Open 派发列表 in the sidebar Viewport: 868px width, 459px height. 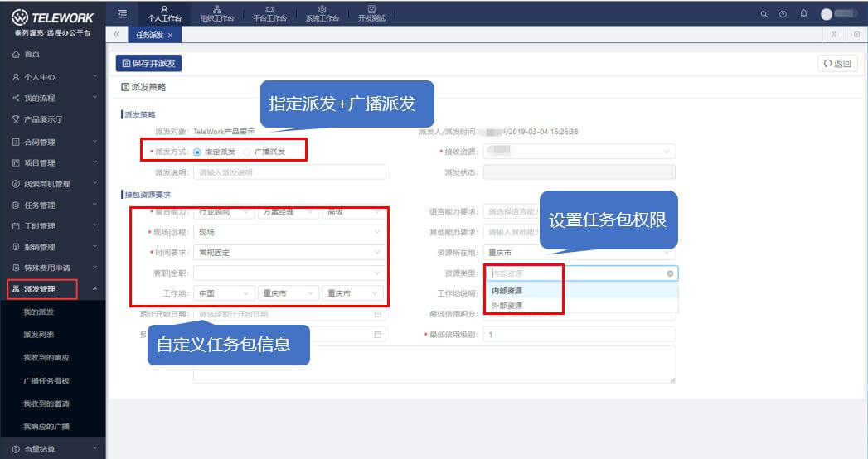[x=39, y=335]
